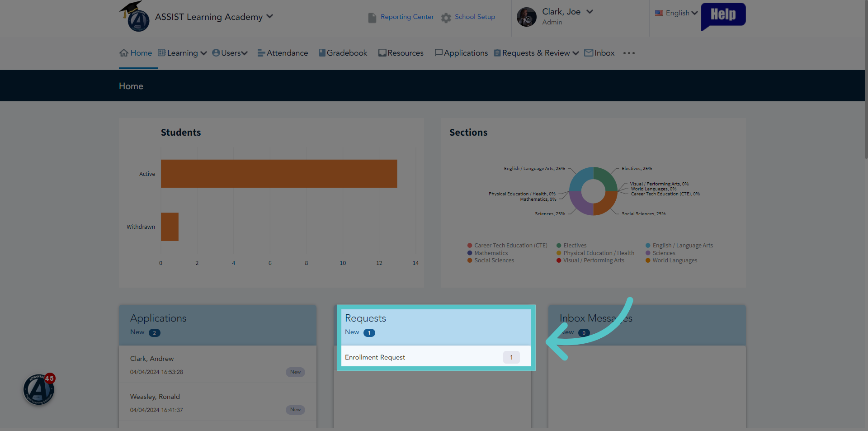
Task: Toggle Sciences legend item
Action: pos(660,253)
